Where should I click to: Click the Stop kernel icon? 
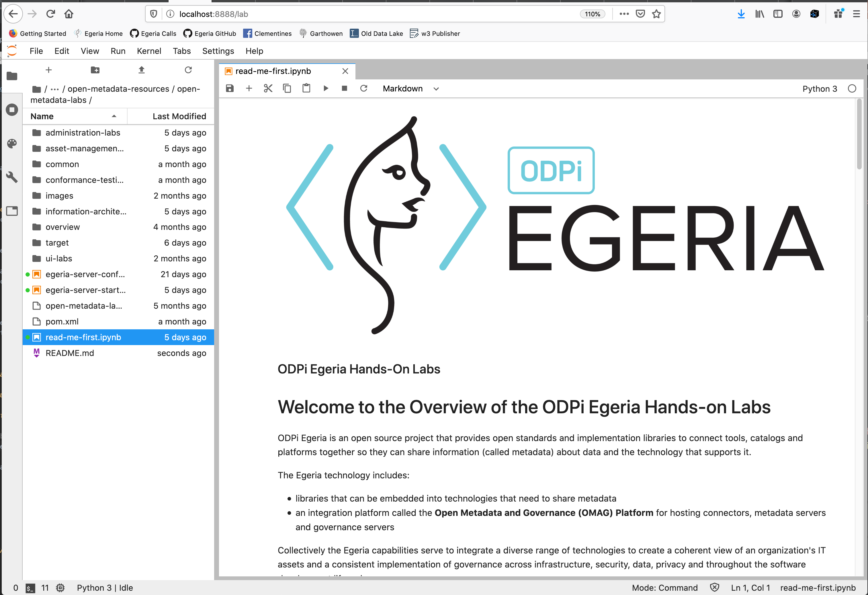click(345, 88)
